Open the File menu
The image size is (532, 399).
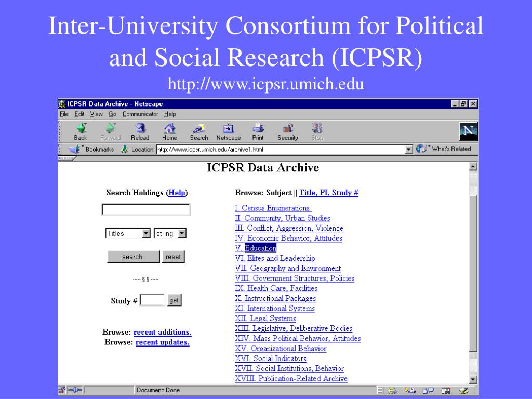point(64,114)
